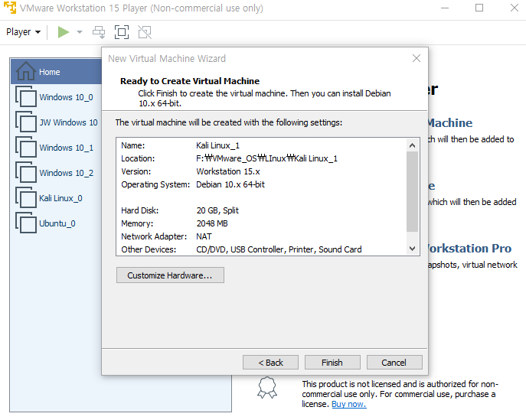This screenshot has height=420, width=526.
Task: Click the 'NAT' network adapter value
Action: coord(204,236)
